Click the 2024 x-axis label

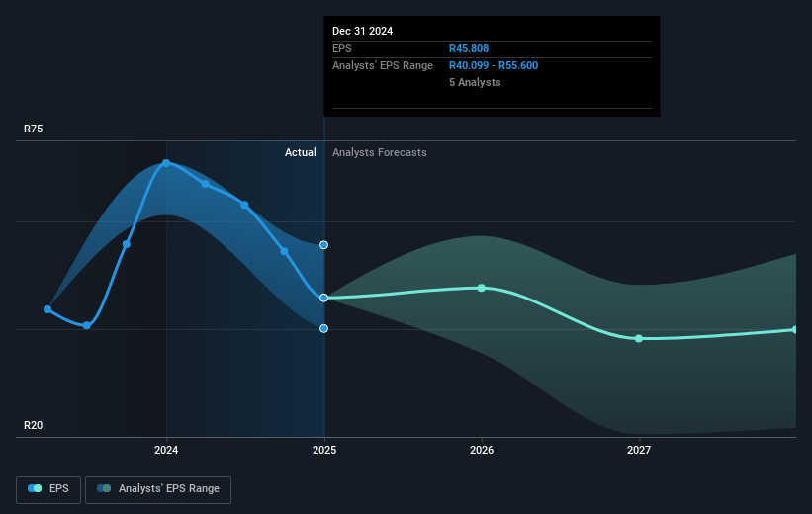(x=166, y=451)
